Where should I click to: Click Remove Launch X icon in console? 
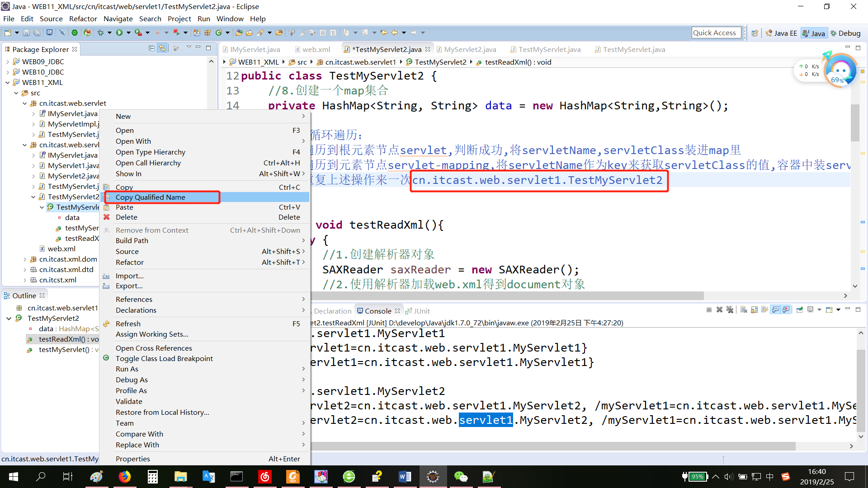coord(719,310)
